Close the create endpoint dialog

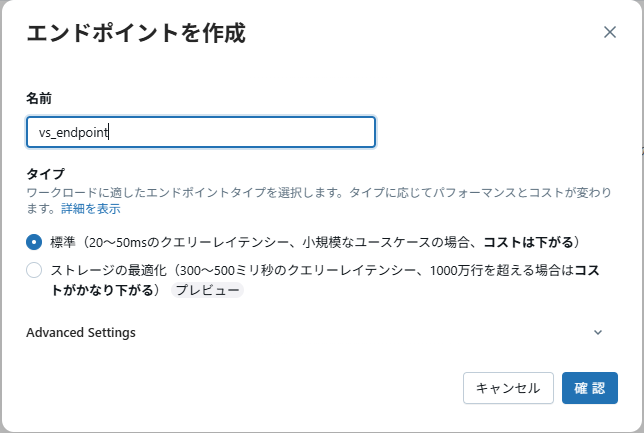click(x=610, y=32)
